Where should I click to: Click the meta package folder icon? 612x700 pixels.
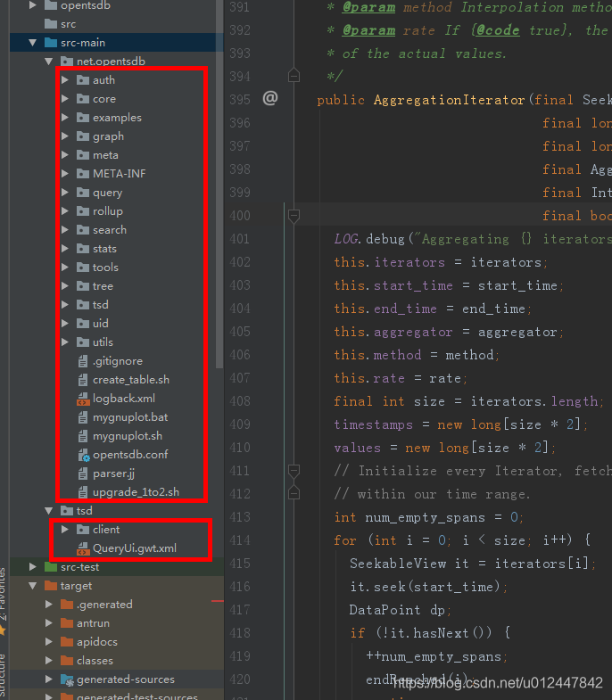(83, 155)
